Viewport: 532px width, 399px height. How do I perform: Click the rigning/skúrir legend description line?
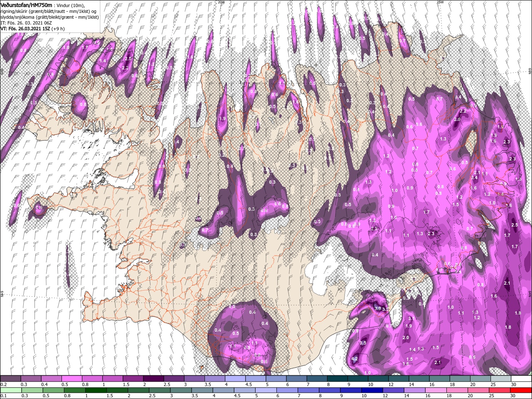(x=48, y=11)
